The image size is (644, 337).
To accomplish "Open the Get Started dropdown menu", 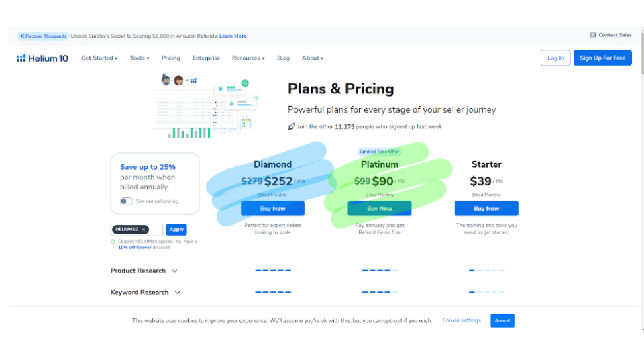I will pos(99,58).
